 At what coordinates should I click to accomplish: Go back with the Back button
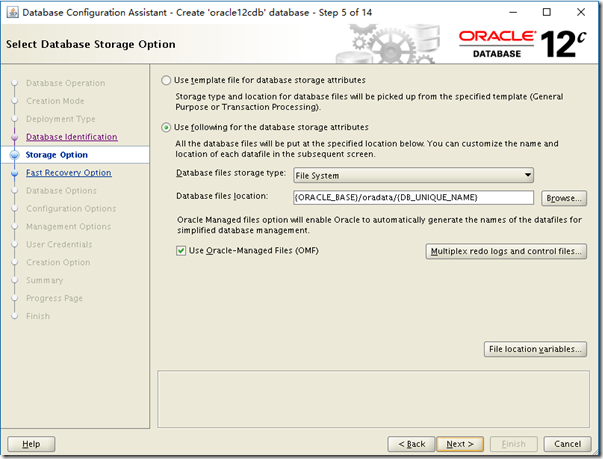[x=411, y=444]
